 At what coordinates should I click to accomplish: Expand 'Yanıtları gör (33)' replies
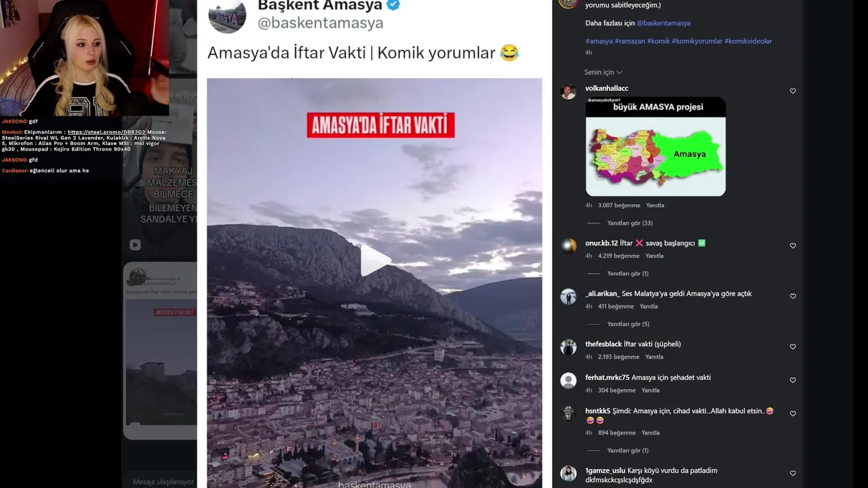point(630,223)
